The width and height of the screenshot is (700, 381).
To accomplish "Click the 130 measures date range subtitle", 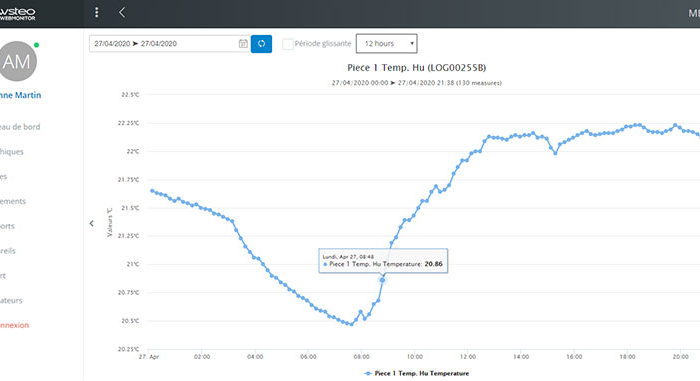I will click(417, 83).
